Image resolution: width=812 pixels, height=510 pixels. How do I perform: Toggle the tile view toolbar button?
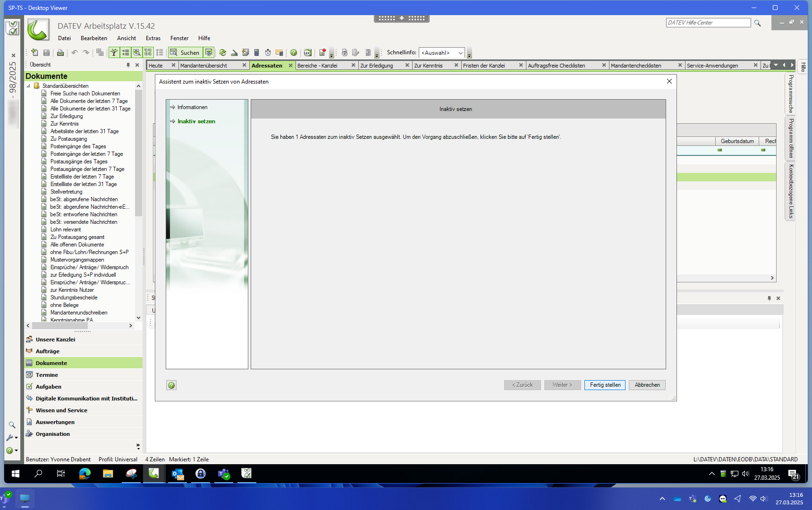(x=148, y=52)
